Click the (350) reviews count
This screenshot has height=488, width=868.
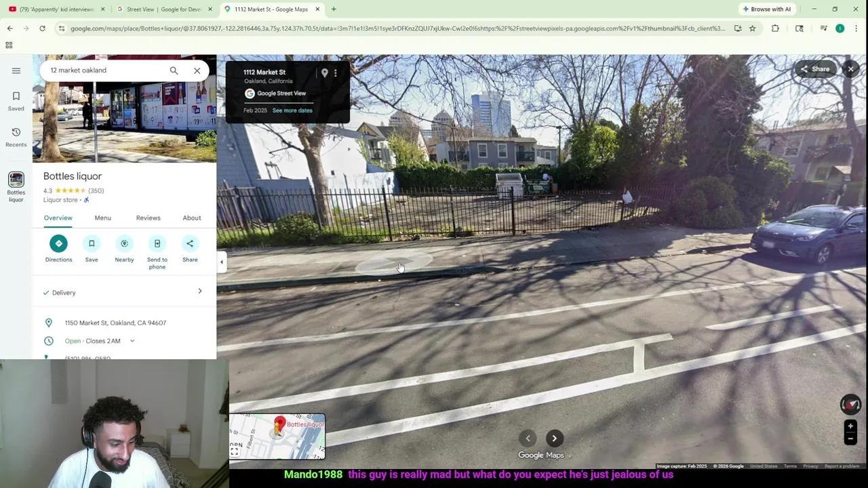96,191
